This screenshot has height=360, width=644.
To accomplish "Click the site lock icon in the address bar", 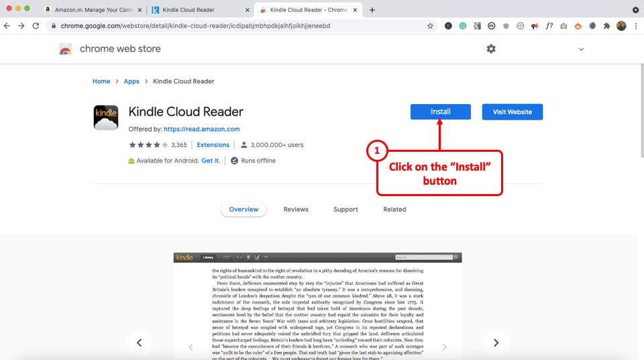I will [54, 26].
